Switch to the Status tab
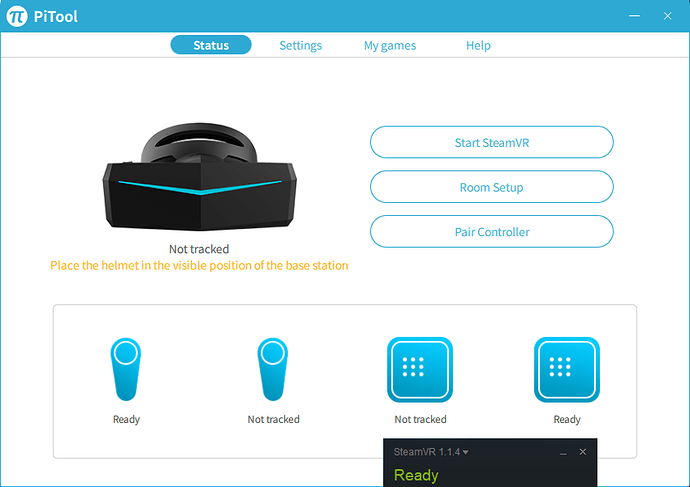The height and width of the screenshot is (487, 690). (x=211, y=45)
